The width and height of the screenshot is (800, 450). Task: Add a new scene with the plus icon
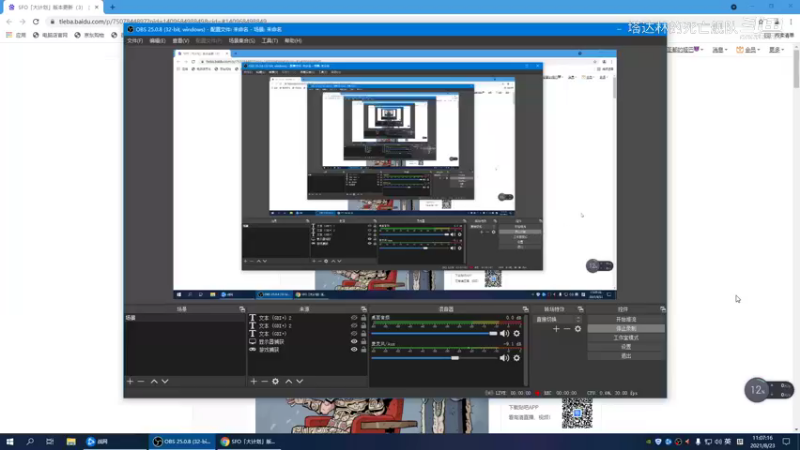130,381
